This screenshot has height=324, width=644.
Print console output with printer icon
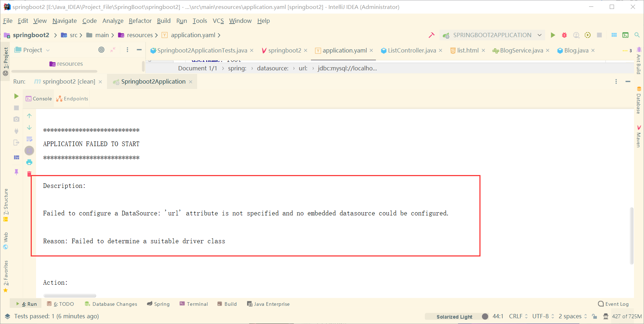29,162
